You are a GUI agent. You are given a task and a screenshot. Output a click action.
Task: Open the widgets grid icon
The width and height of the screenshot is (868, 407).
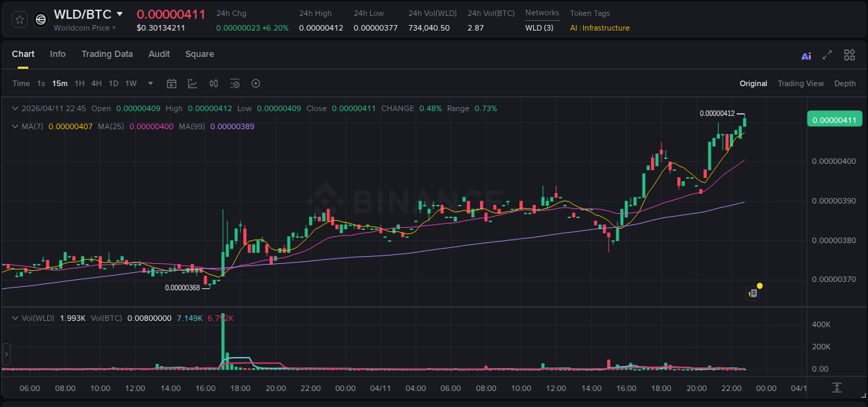point(849,54)
